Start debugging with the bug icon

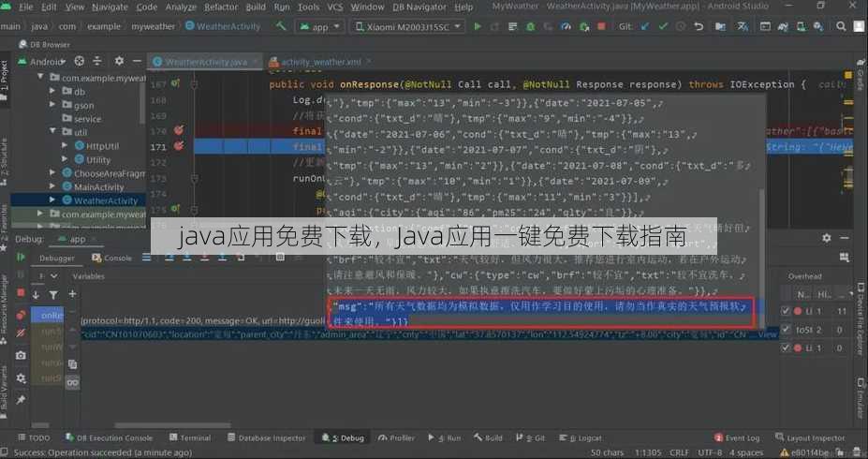pyautogui.click(x=530, y=26)
